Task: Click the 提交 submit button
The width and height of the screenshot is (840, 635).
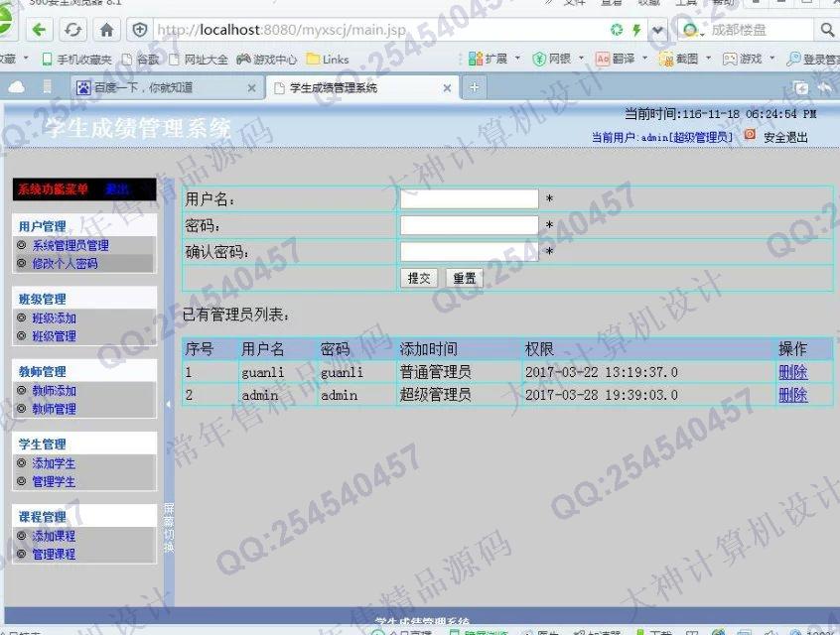Action: tap(419, 278)
